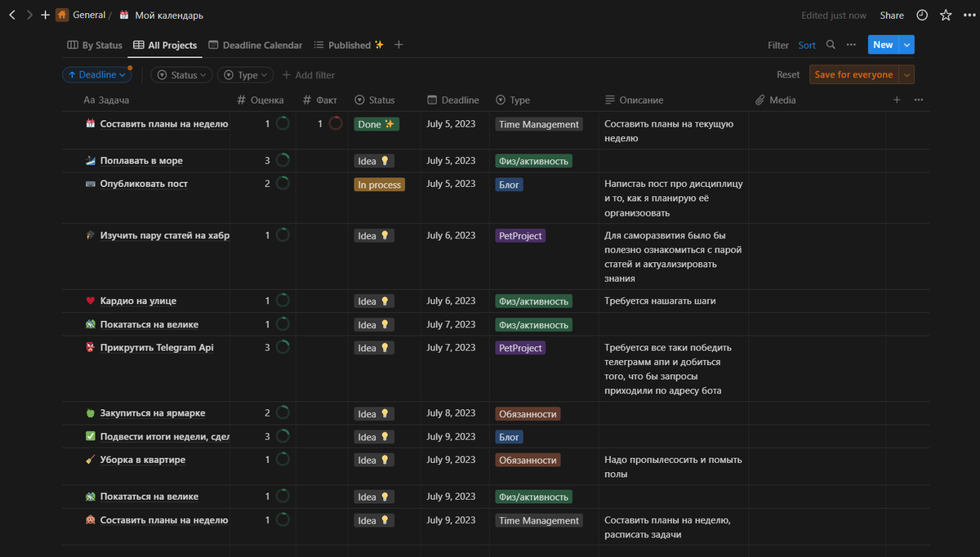Go forward with the right arrow icon
Viewport: 980px width, 557px height.
point(29,15)
